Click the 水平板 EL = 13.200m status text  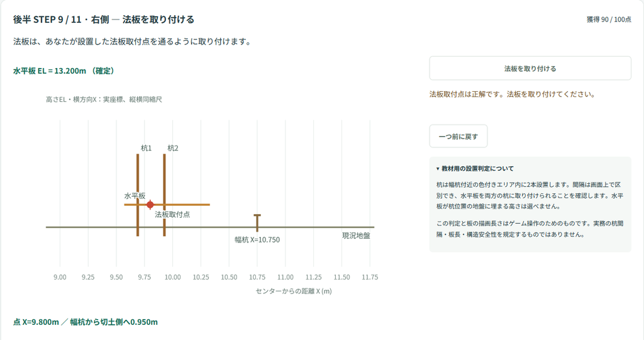click(64, 71)
